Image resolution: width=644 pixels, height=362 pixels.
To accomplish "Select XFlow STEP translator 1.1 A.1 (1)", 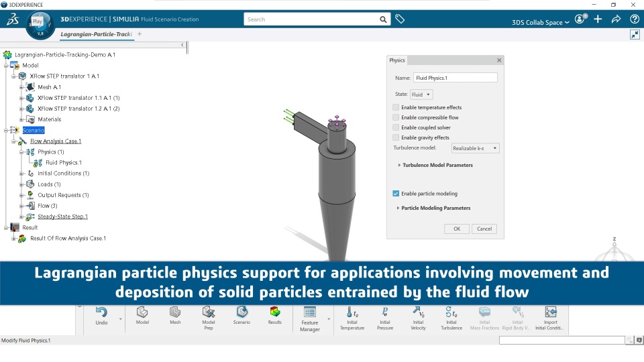I will click(78, 98).
